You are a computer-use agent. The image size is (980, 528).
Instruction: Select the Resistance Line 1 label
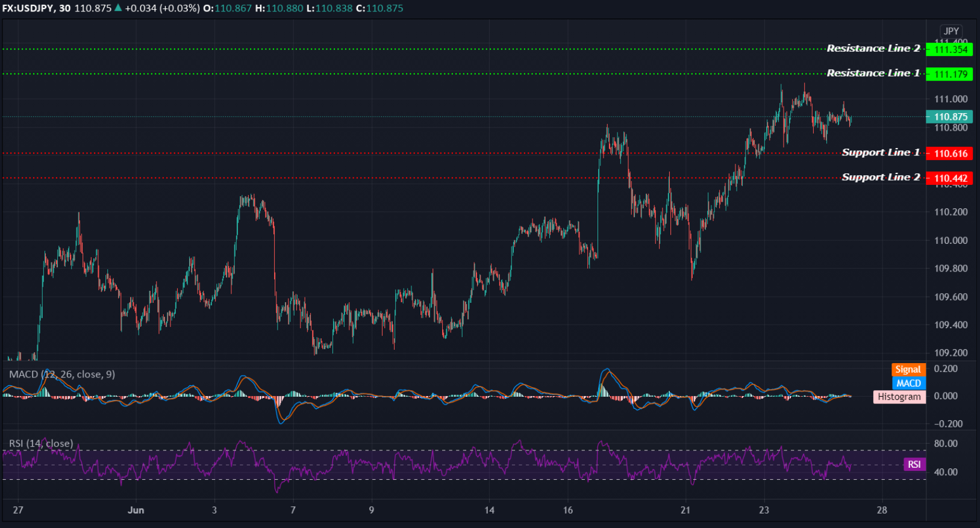(x=873, y=73)
